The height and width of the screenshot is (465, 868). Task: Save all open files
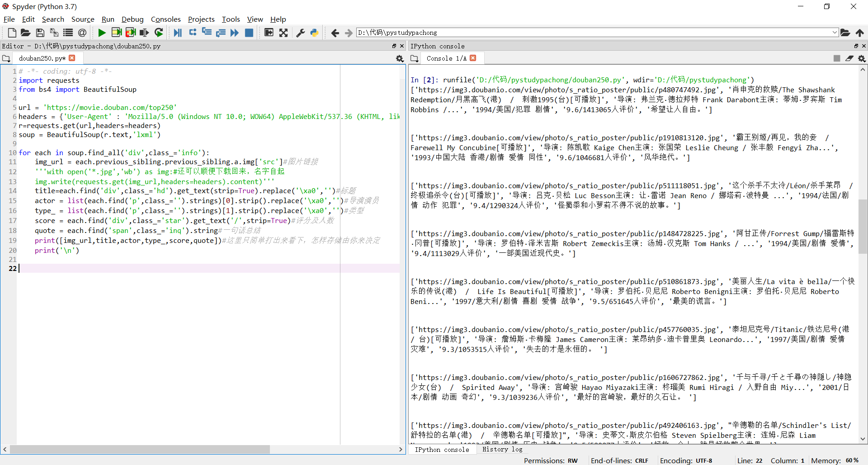(x=54, y=33)
